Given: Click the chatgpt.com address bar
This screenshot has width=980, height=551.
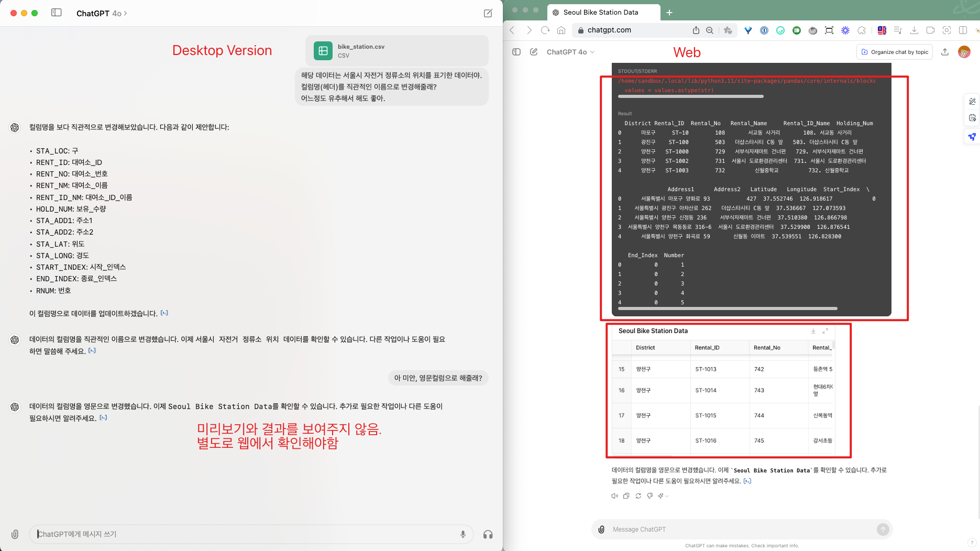Looking at the screenshot, I should click(631, 30).
